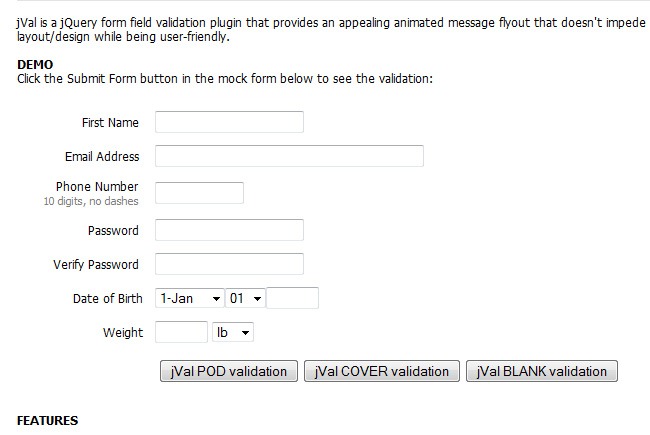The image size is (650, 435).
Task: Click into the Password field
Action: coord(229,230)
